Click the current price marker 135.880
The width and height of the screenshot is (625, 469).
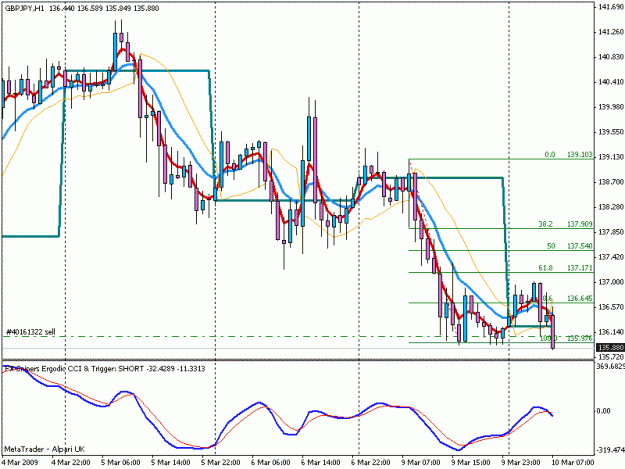[x=610, y=347]
